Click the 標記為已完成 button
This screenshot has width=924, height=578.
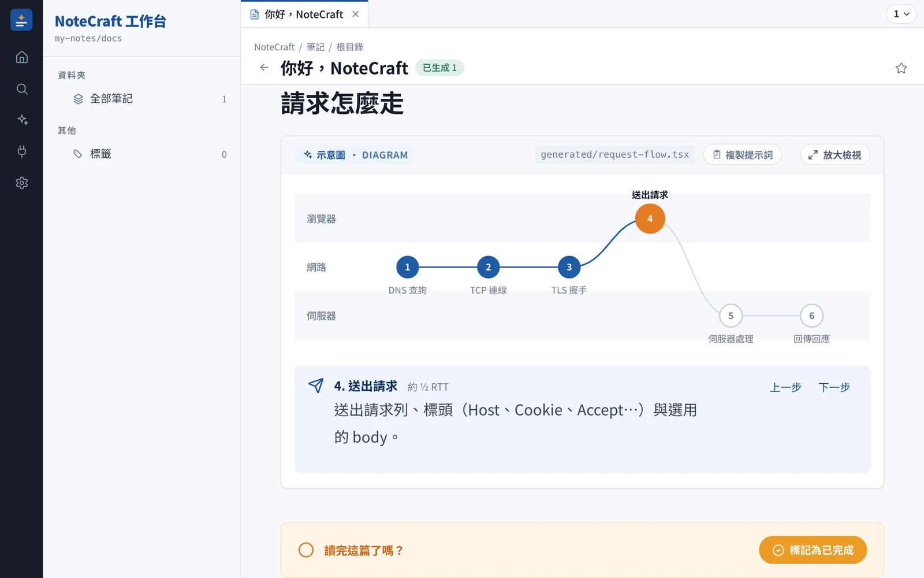(x=813, y=550)
